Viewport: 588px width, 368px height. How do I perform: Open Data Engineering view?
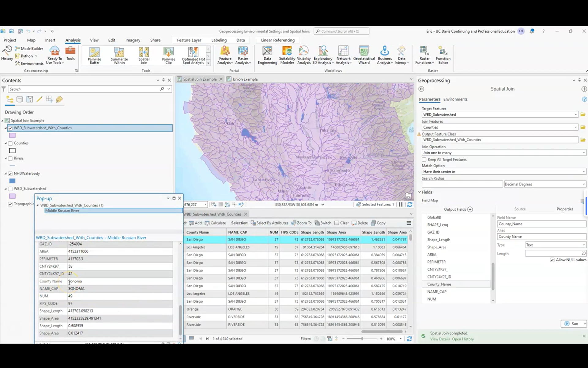(267, 56)
